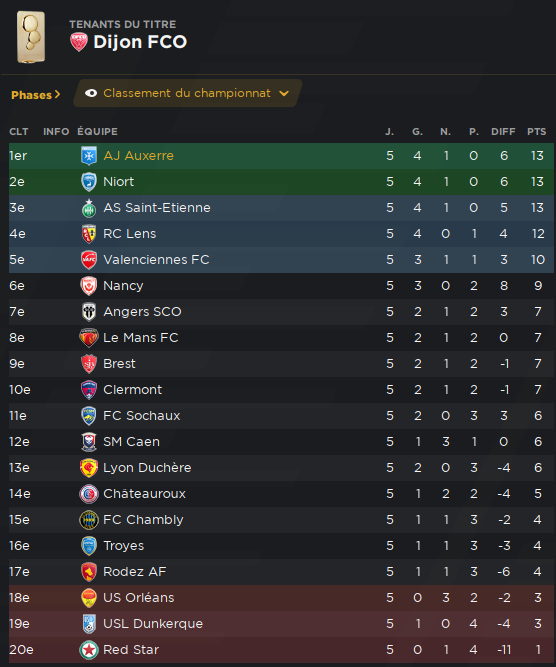Click the Le Mans FC badge
Screen dimensions: 556x667
(89, 338)
